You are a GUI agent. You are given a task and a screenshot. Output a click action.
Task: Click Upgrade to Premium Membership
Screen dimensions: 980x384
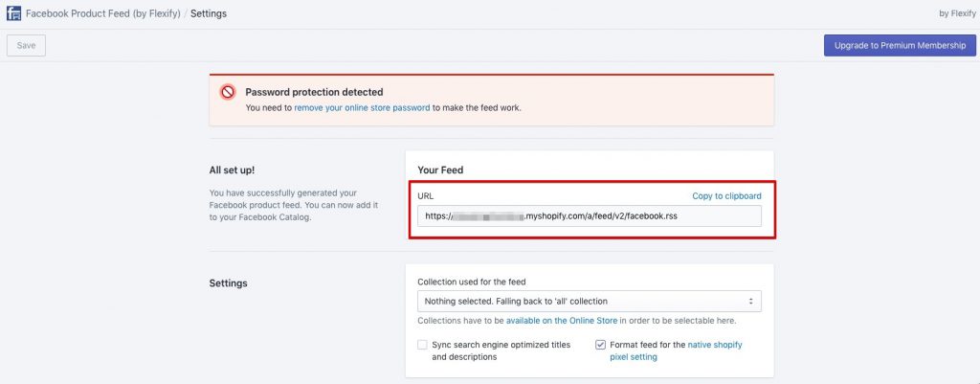pyautogui.click(x=900, y=46)
